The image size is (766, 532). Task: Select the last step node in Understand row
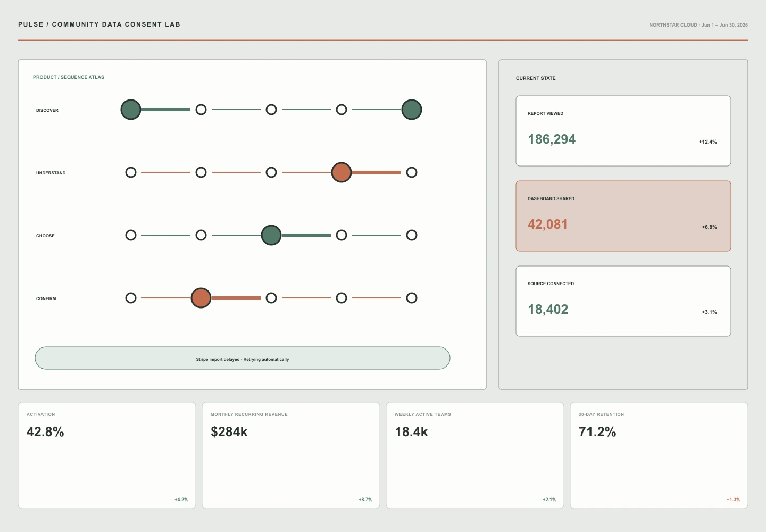412,172
